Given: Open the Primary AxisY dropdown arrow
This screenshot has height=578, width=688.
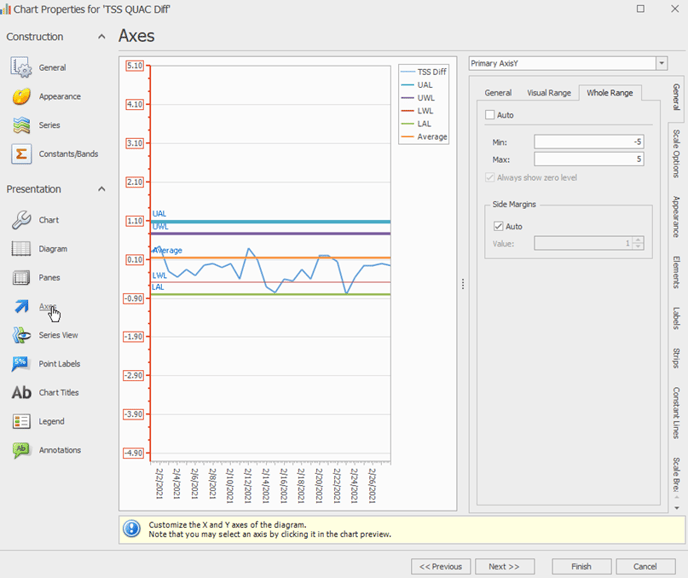Looking at the screenshot, I should point(662,63).
